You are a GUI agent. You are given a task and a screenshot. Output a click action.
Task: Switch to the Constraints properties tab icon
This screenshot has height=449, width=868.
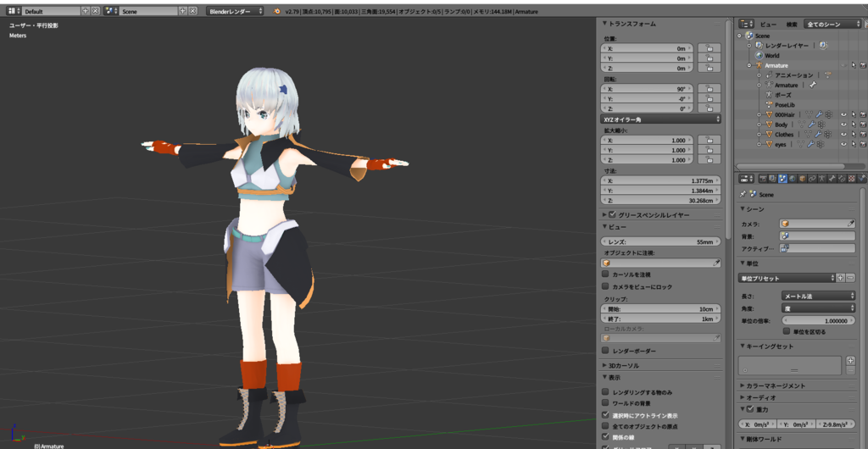pyautogui.click(x=812, y=178)
